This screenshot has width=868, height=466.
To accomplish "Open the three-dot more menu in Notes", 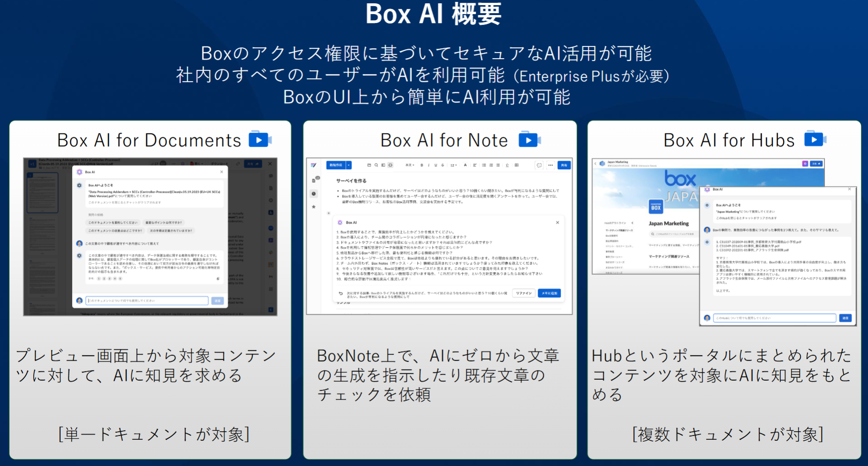I will coord(550,165).
